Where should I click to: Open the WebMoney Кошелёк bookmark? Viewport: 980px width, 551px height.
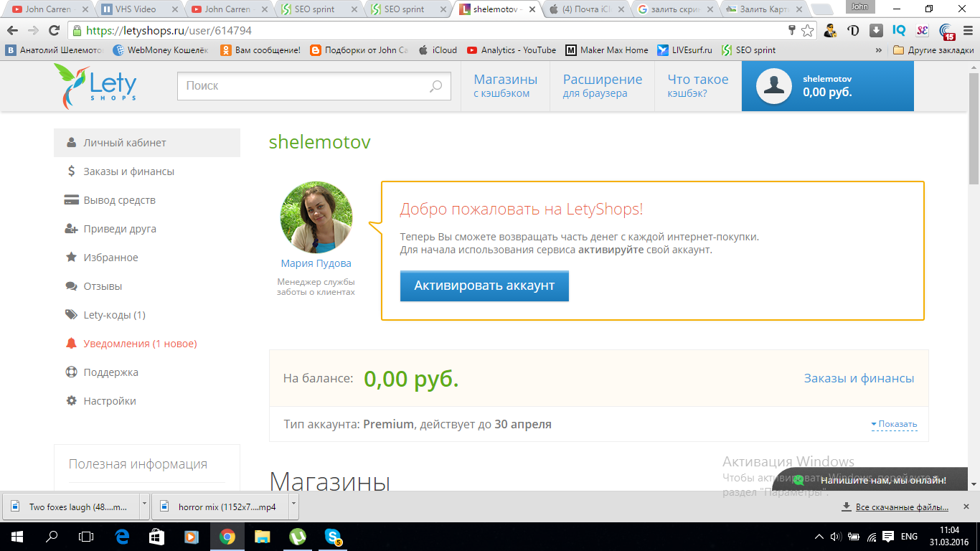tap(160, 50)
